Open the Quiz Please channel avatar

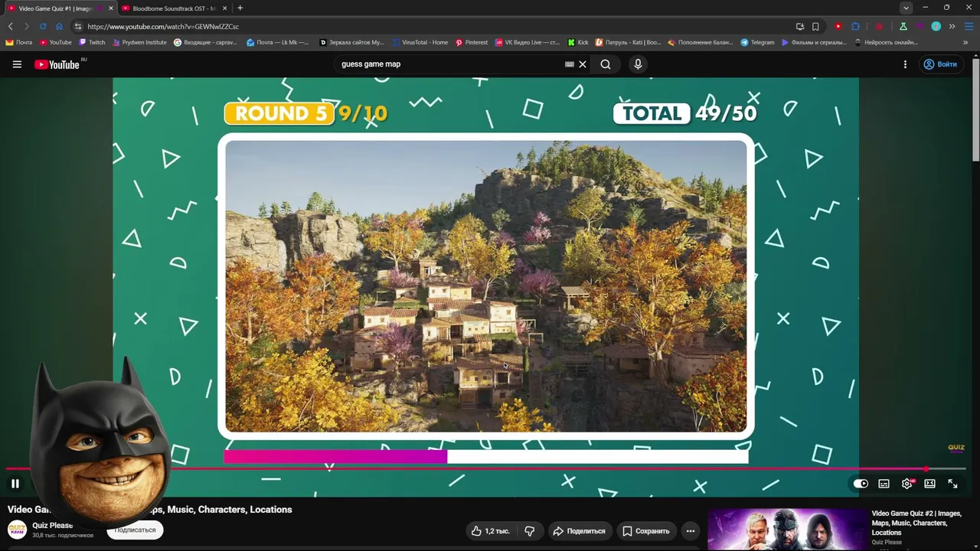(17, 530)
